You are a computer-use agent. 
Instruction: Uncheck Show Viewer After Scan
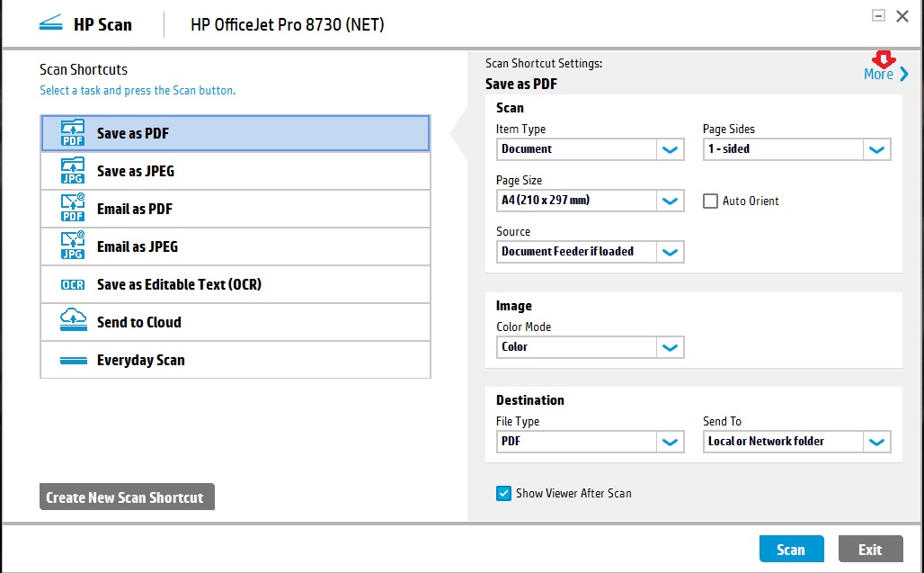coord(503,493)
